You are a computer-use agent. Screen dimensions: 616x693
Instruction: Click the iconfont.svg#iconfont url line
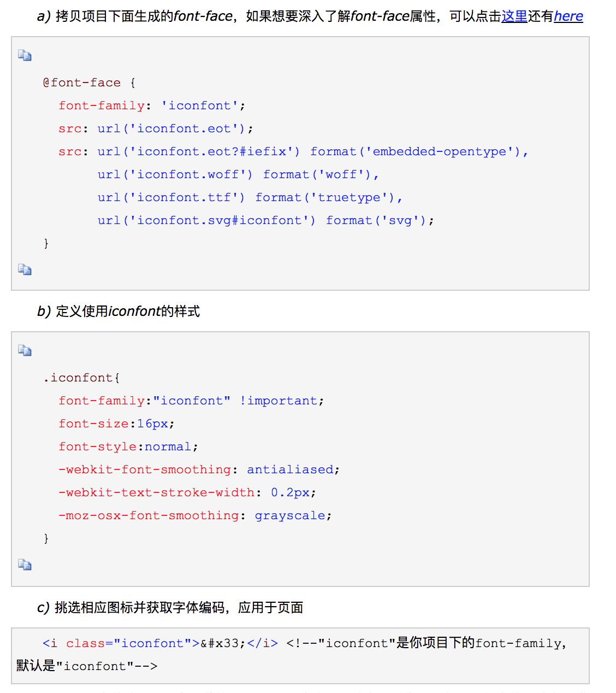(x=265, y=220)
